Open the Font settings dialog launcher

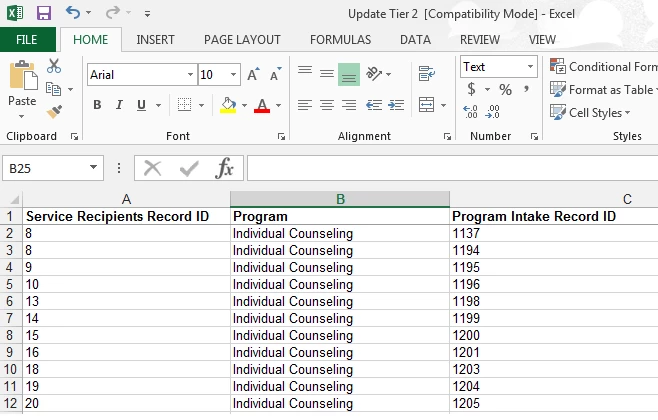pyautogui.click(x=281, y=136)
